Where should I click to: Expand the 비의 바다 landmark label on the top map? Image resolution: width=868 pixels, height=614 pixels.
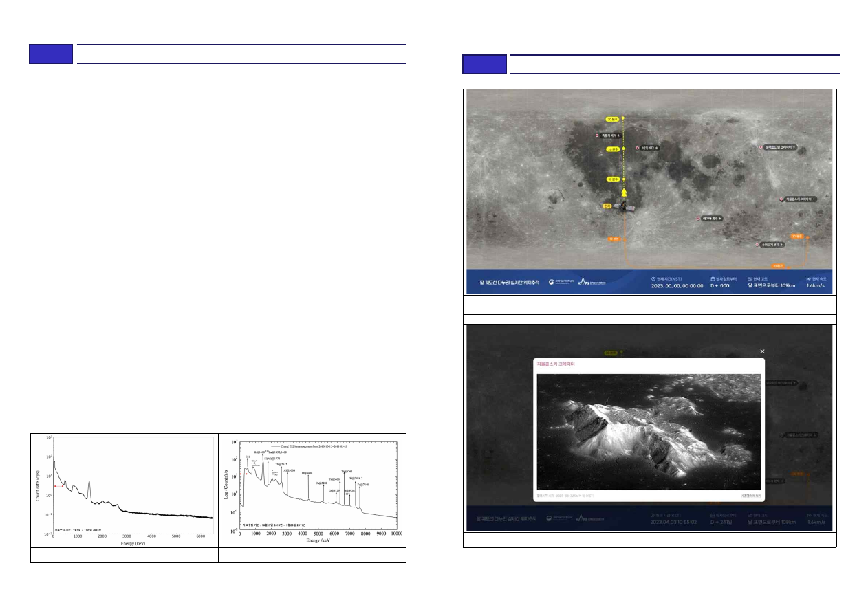click(x=651, y=148)
